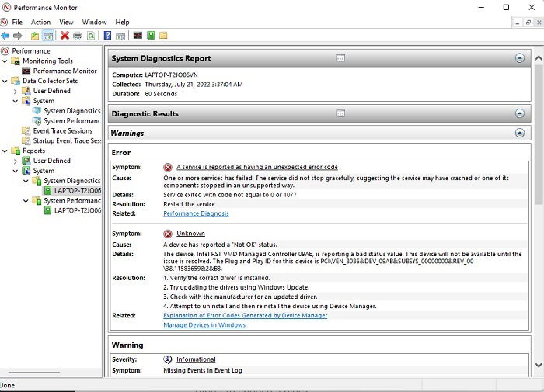Click the tree pane horizontal scrollbar

(x=34, y=373)
